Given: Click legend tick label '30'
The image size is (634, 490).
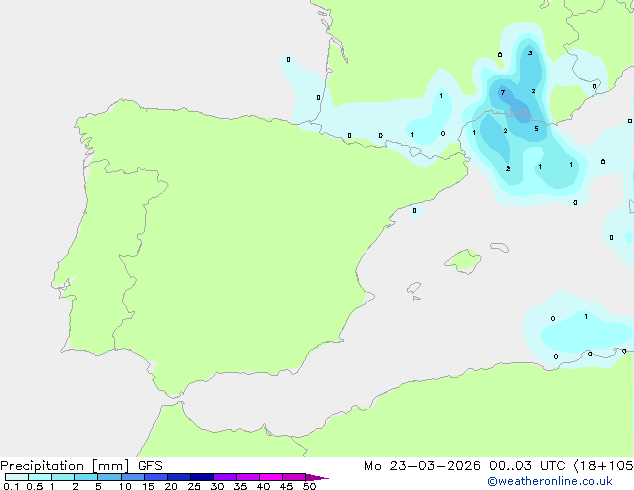Looking at the screenshot, I should point(217,486).
